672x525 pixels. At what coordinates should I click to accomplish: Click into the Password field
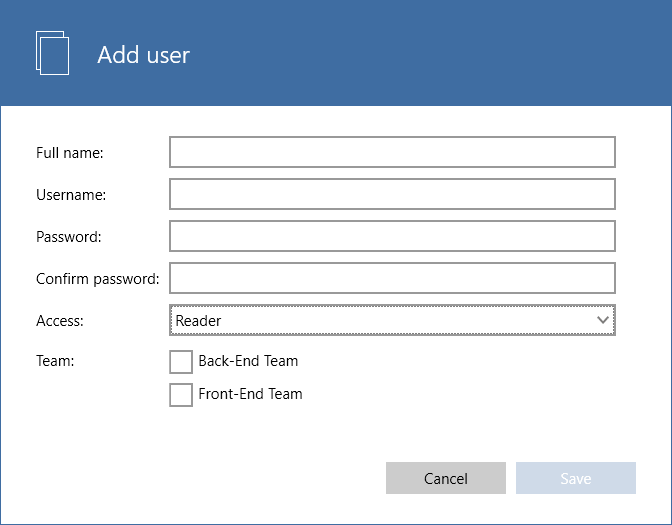392,236
